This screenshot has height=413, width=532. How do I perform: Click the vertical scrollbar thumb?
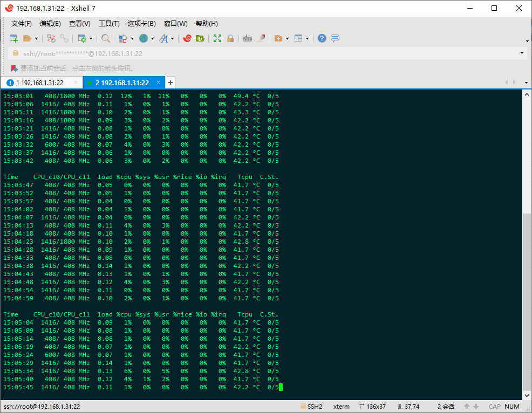pyautogui.click(x=527, y=302)
